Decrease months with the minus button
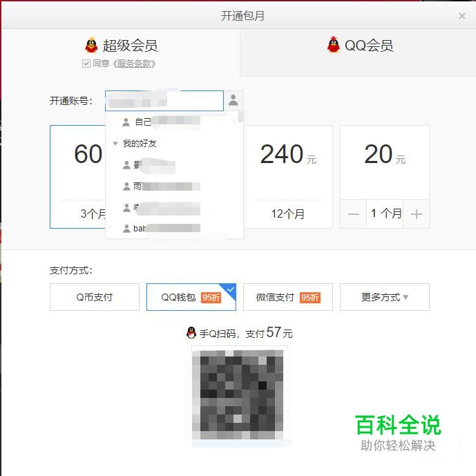Screen dimensions: 476x476 (353, 214)
